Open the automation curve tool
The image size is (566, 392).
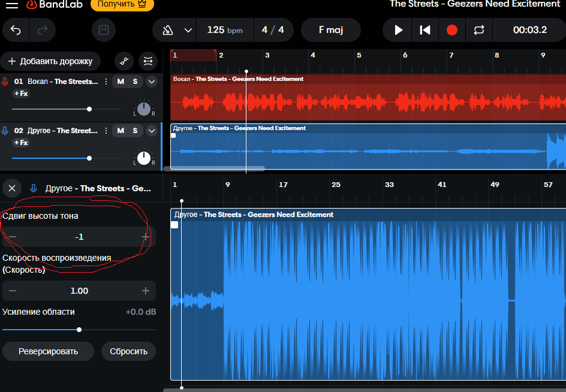tap(124, 61)
